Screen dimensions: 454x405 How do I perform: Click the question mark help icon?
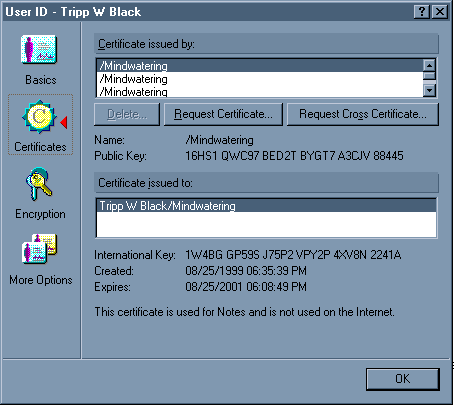[x=422, y=12]
